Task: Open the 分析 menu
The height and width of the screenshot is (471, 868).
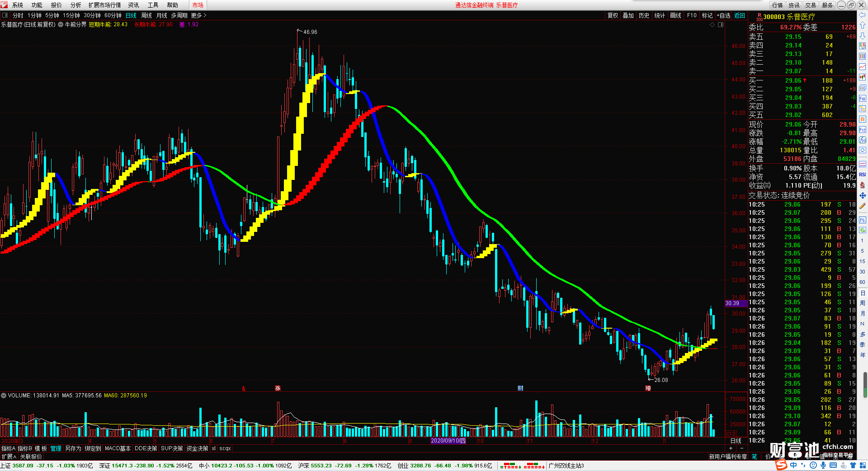Action: (76, 5)
